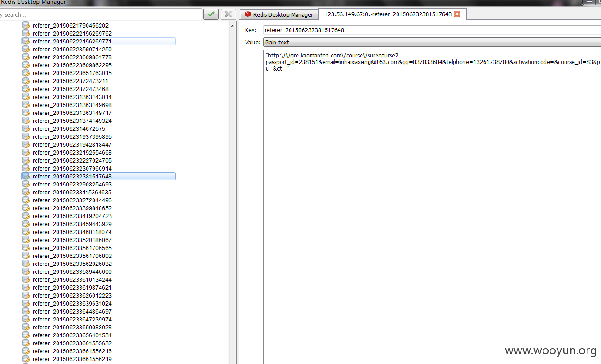Click the gray X clear-search button
Viewport: 601px width, 364px height.
point(228,14)
